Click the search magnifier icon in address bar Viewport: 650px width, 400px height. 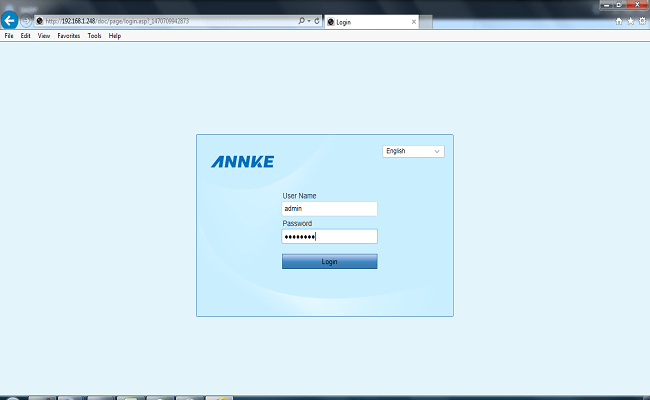302,20
